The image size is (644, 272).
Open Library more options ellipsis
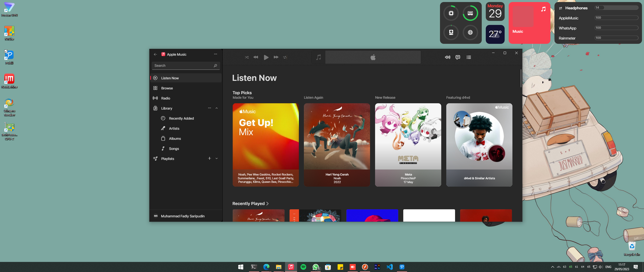coord(209,108)
